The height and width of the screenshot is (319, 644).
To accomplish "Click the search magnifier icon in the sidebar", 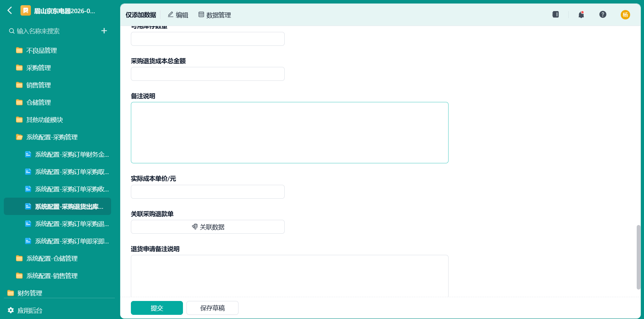I will point(12,31).
